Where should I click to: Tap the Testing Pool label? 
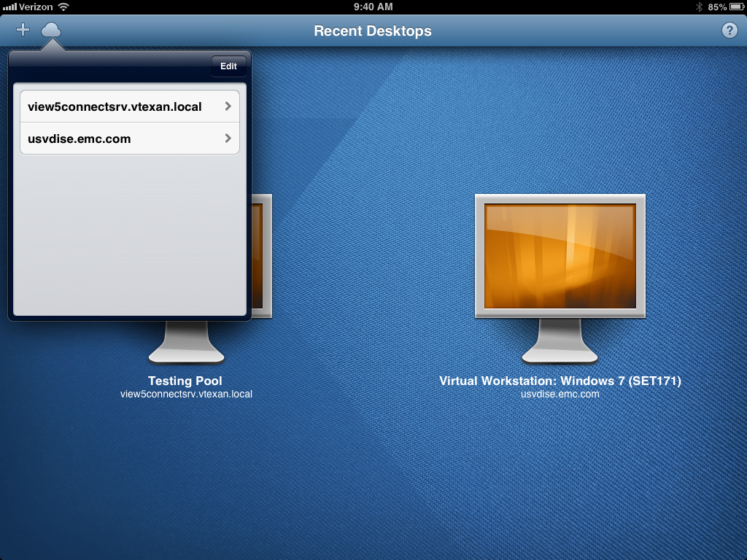(x=185, y=381)
